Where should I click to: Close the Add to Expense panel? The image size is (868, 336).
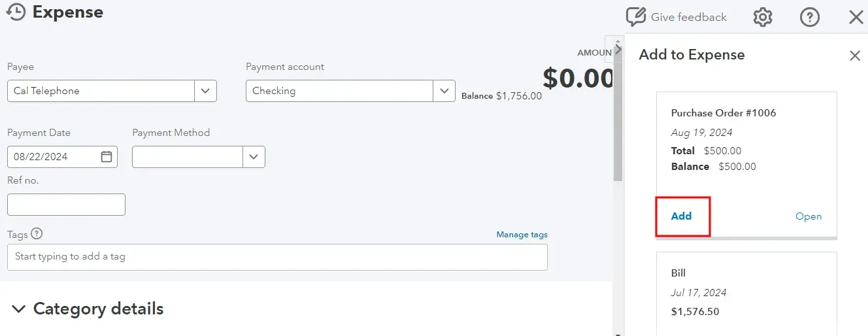pyautogui.click(x=854, y=56)
